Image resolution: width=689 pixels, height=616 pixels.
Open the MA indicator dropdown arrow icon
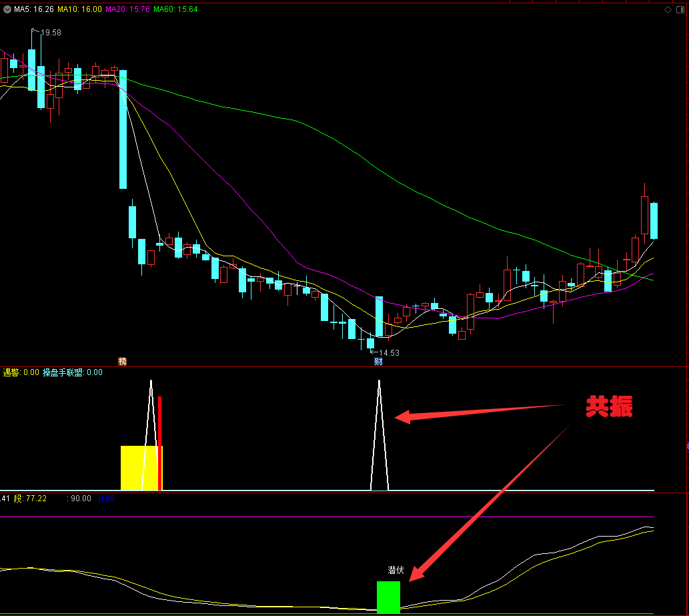pyautogui.click(x=7, y=9)
